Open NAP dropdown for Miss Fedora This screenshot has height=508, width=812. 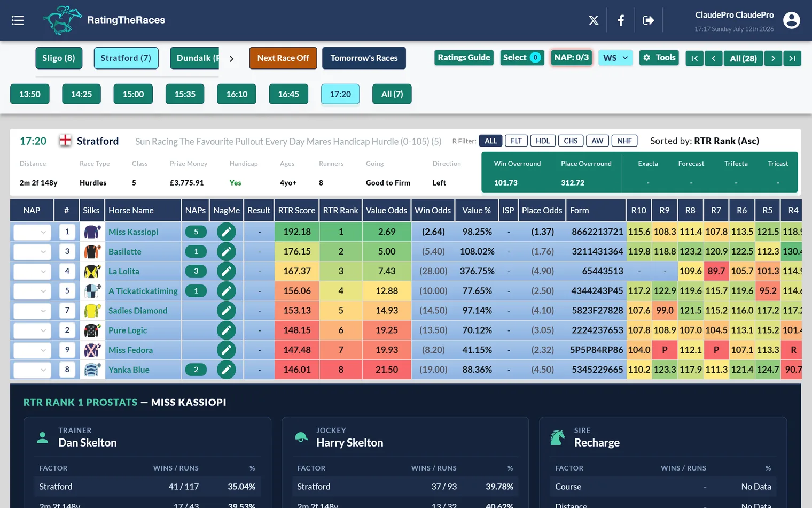(x=32, y=350)
